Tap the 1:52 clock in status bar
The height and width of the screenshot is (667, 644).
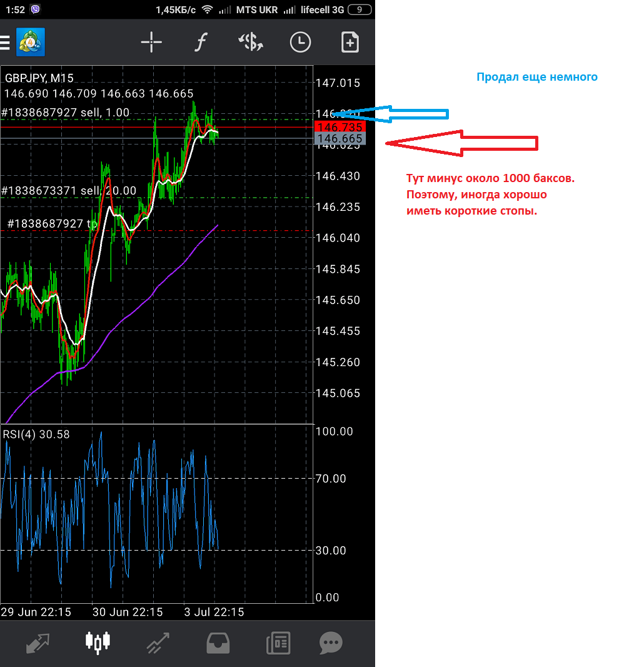[x=15, y=10]
